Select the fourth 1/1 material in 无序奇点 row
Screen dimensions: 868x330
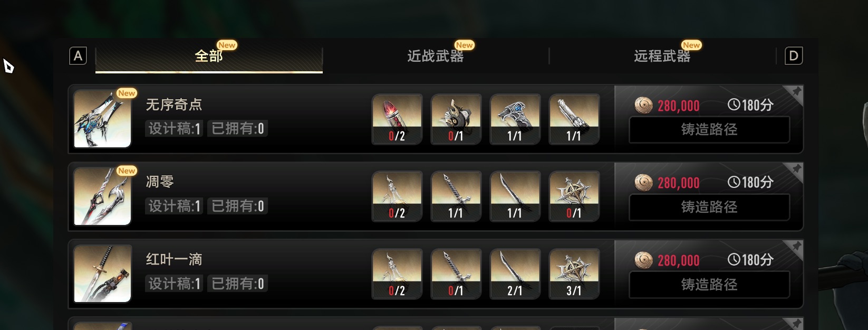[x=574, y=119]
